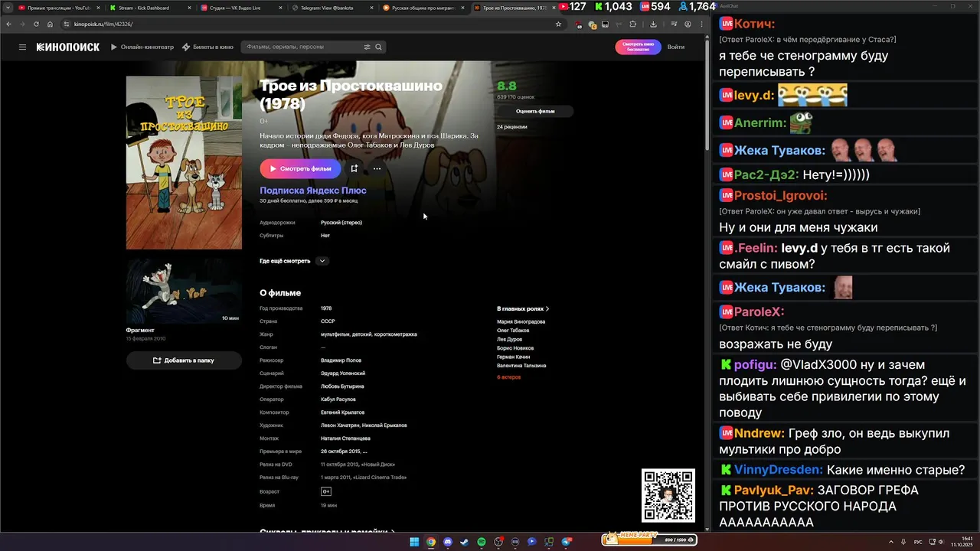
Task: Open Онлайн-кинотеатр navigation link
Action: tap(141, 47)
